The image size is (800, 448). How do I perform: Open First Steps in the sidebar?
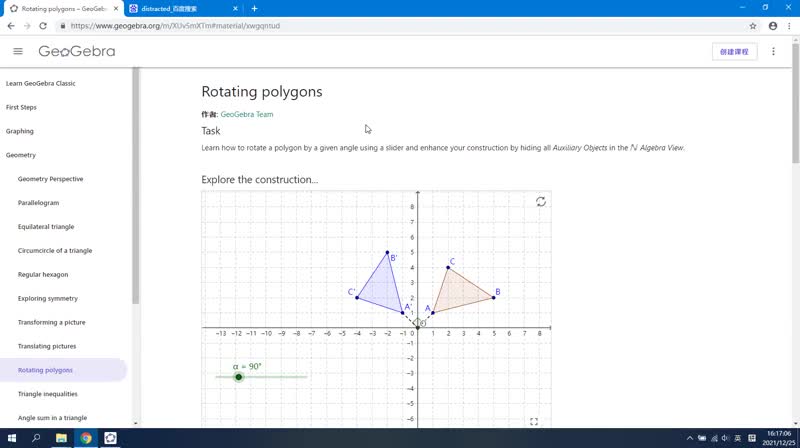(x=21, y=107)
